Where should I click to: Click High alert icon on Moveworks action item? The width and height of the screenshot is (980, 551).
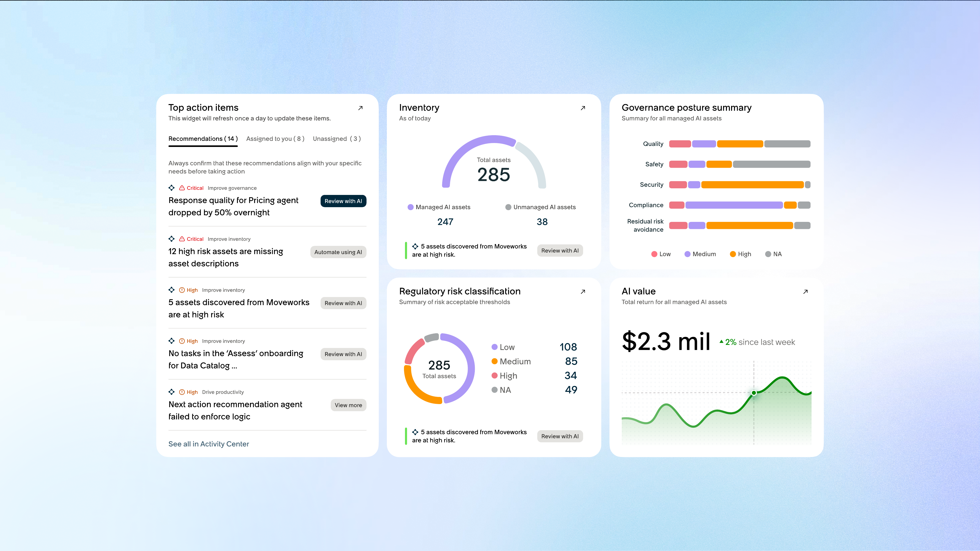coord(182,290)
